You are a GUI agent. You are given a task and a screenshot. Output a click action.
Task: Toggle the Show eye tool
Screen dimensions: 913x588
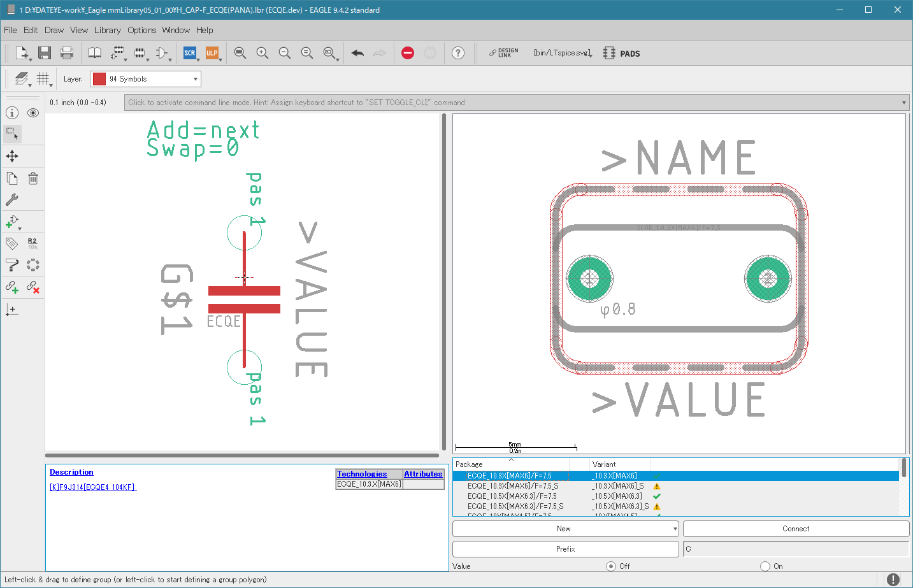[33, 113]
